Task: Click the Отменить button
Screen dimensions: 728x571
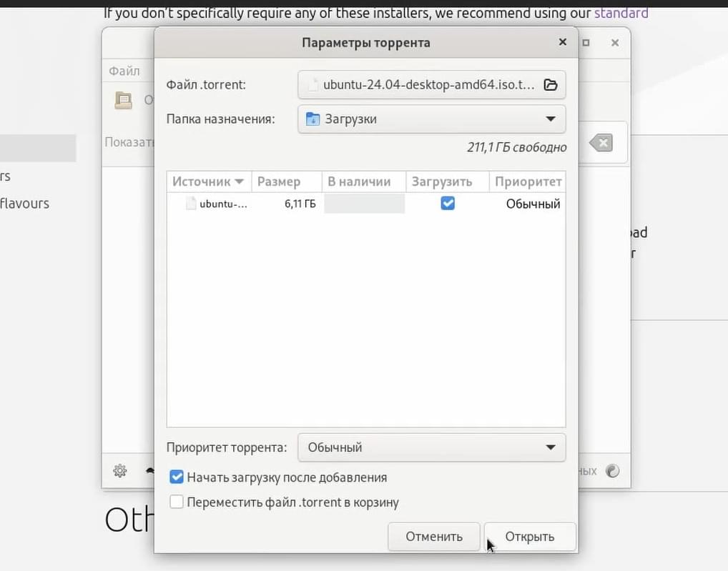Action: pyautogui.click(x=434, y=537)
